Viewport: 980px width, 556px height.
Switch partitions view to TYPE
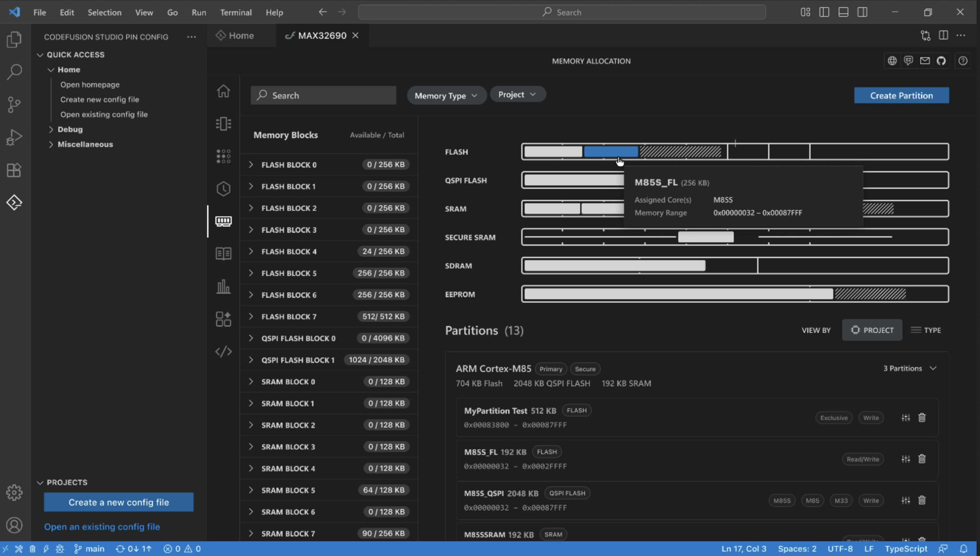[x=926, y=330]
